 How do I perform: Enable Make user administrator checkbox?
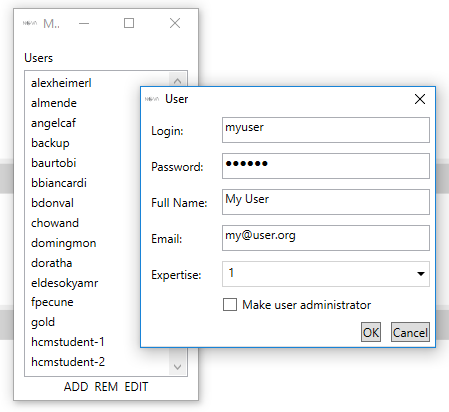pyautogui.click(x=230, y=305)
